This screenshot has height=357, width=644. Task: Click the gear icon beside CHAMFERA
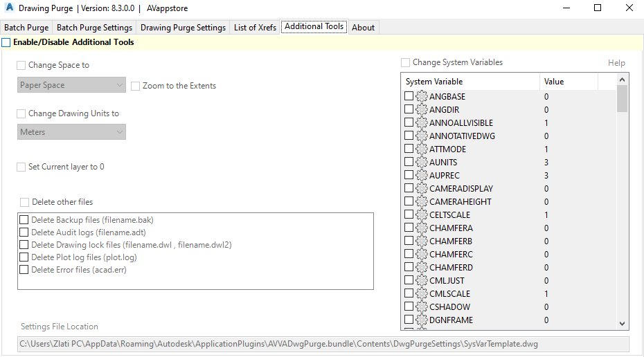(x=422, y=228)
